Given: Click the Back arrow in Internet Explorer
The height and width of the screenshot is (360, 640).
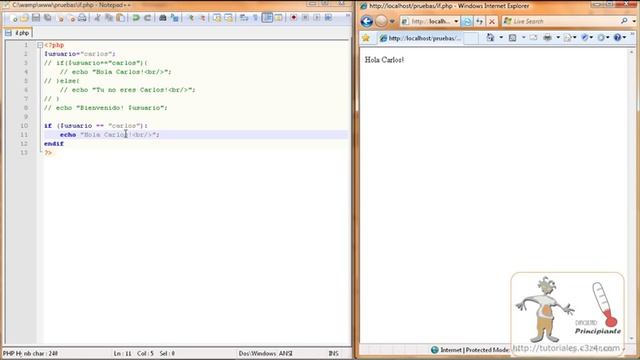Looking at the screenshot, I should coord(367,21).
